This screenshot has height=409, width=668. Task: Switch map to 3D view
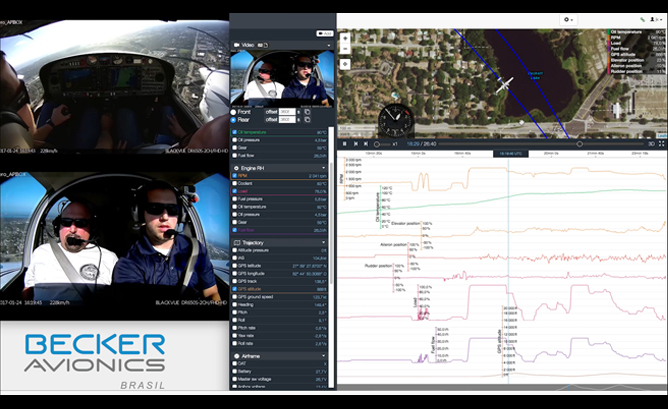tap(651, 144)
